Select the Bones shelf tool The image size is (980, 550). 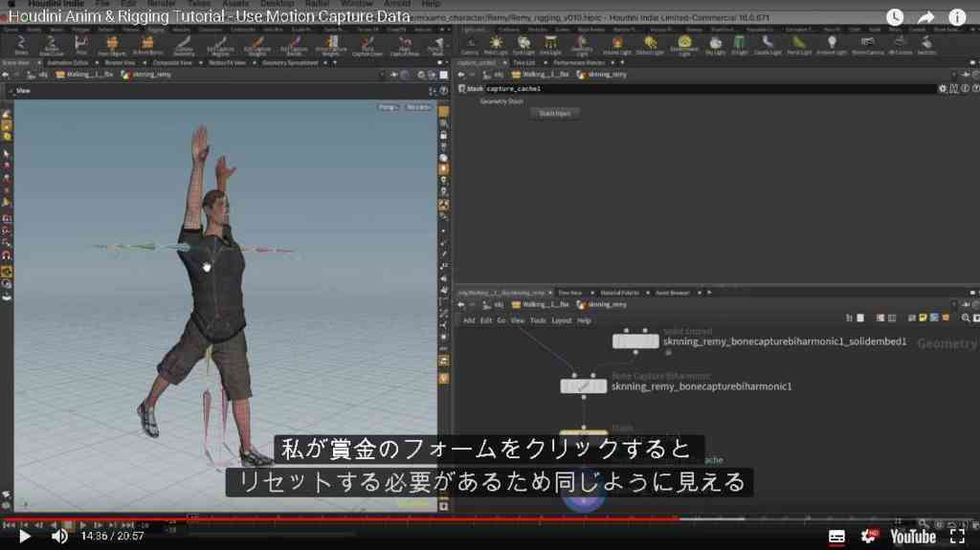pyautogui.click(x=20, y=45)
